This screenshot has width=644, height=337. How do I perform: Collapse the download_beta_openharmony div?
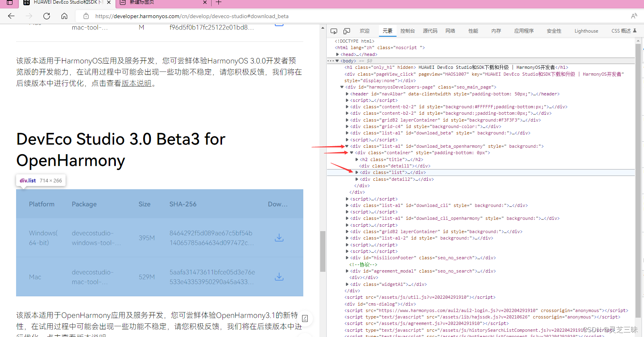click(x=347, y=146)
